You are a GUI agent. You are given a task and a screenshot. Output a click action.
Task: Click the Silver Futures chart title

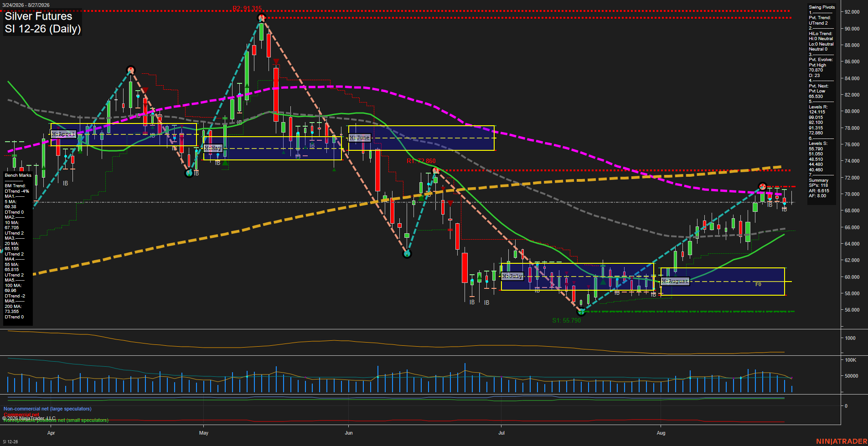(x=38, y=16)
